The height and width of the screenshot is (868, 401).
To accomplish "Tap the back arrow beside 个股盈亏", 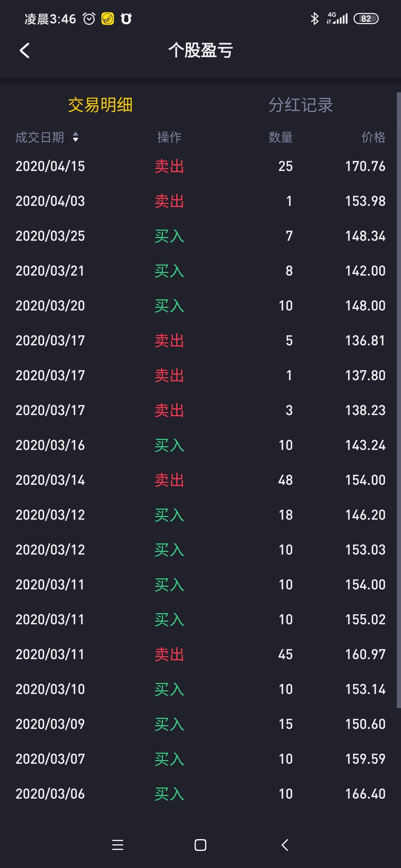I will pyautogui.click(x=25, y=50).
